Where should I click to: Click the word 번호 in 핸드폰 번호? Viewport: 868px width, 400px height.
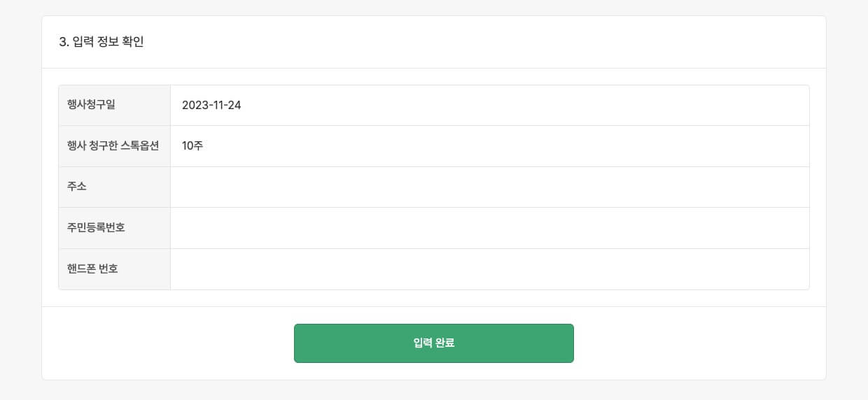[108, 269]
